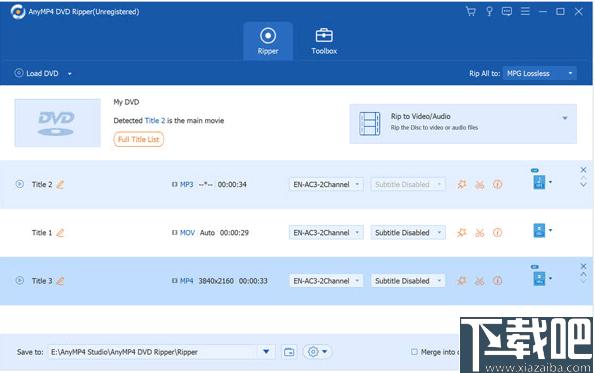Click the MP4 format of Title 3
Screen dimensions: 595x373
(186, 281)
